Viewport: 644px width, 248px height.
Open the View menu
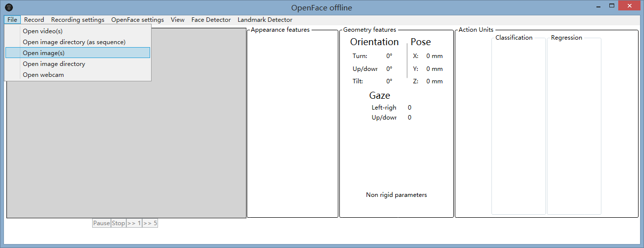(178, 20)
